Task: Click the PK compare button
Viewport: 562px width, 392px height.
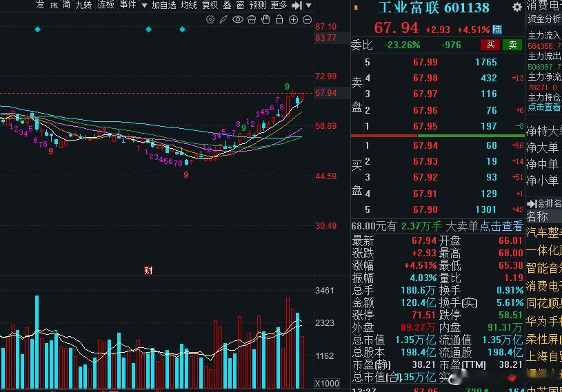Action: click(x=54, y=6)
